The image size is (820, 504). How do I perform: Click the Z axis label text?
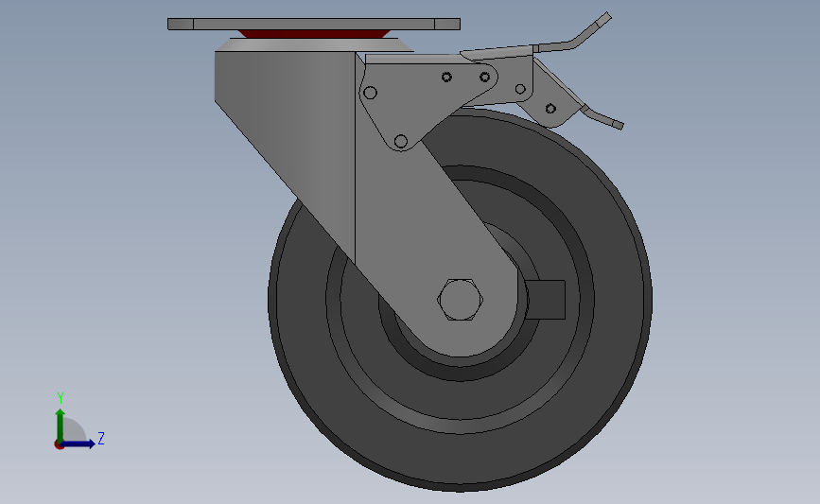(101, 438)
